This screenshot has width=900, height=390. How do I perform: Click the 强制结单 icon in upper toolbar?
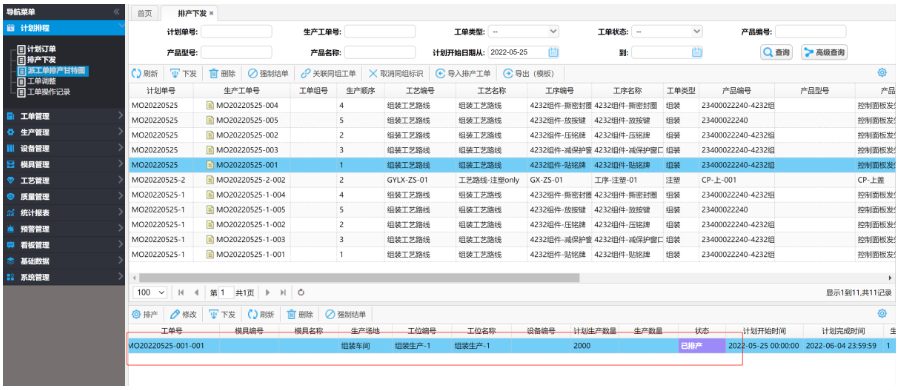coord(253,74)
